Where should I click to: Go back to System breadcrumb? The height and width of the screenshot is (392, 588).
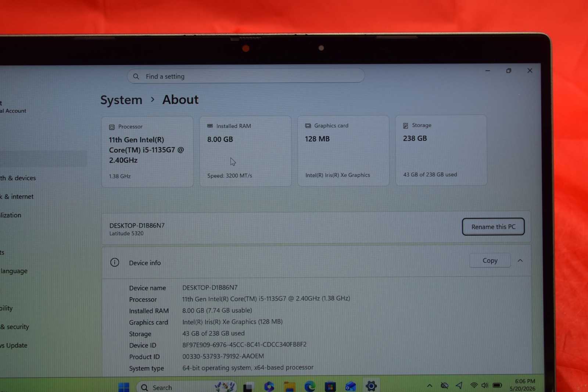coord(121,100)
